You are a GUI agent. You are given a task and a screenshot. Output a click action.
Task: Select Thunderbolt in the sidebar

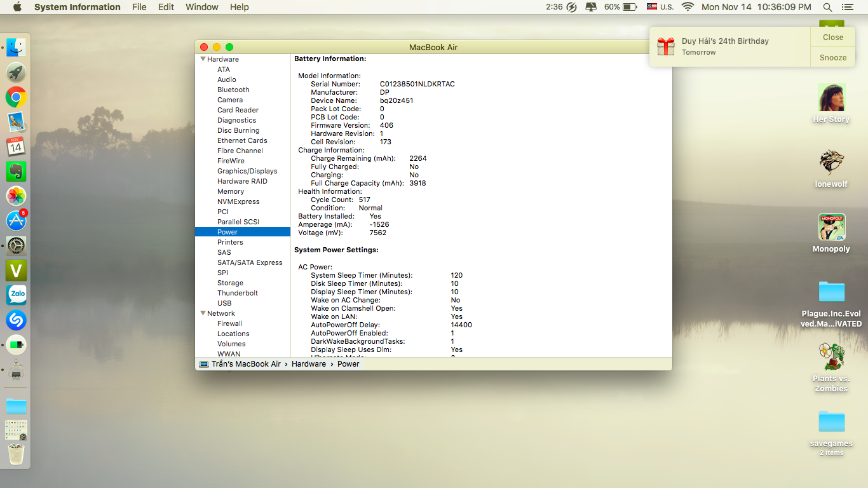pos(238,293)
